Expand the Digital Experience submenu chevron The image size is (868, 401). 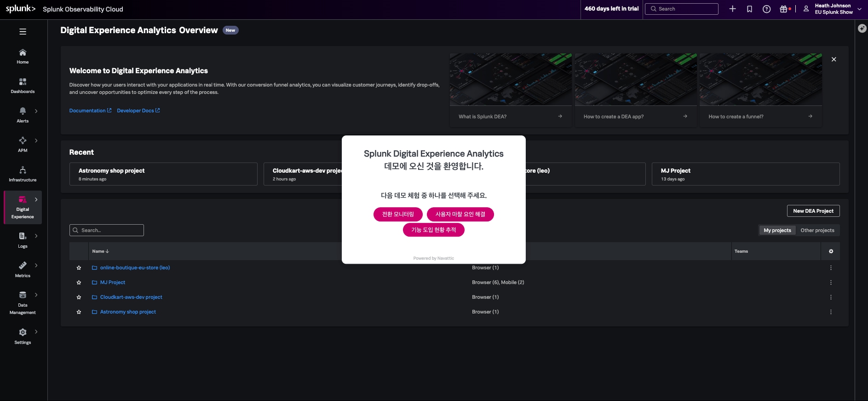pos(36,199)
